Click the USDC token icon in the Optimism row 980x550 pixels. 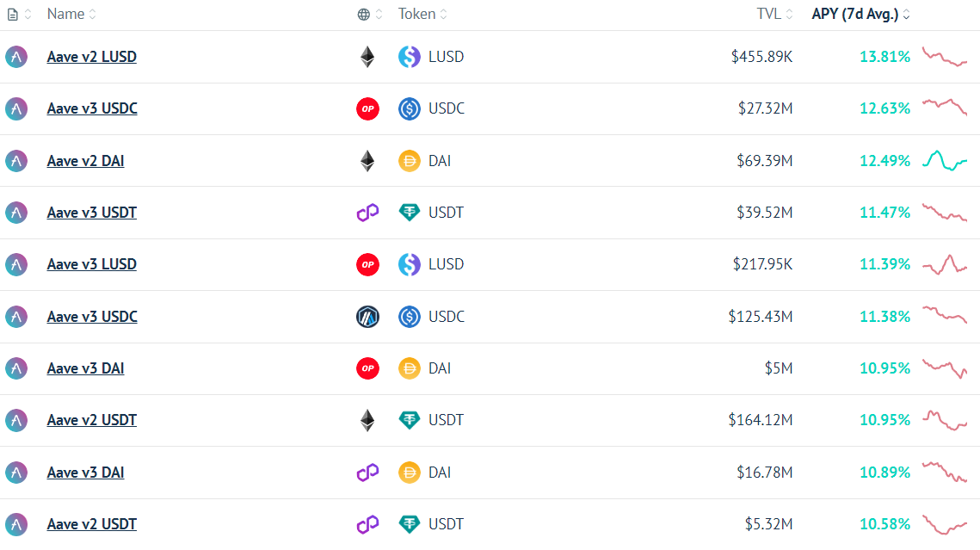click(410, 108)
